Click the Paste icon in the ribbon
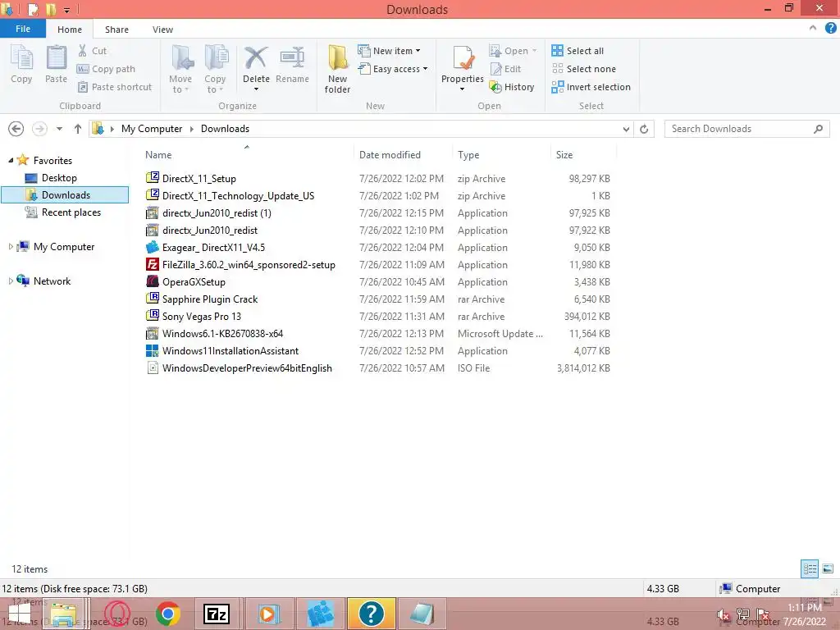The width and height of the screenshot is (840, 630). point(57,58)
